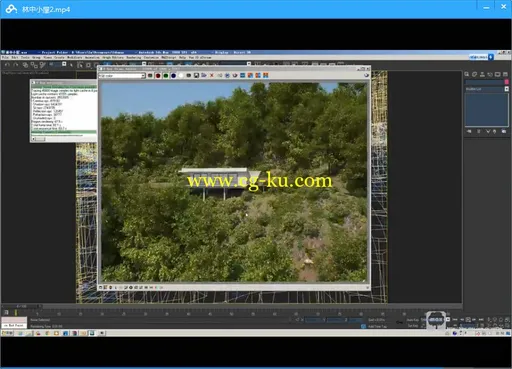
Task: Click Configure Modifier Sets icon
Action: (504, 132)
